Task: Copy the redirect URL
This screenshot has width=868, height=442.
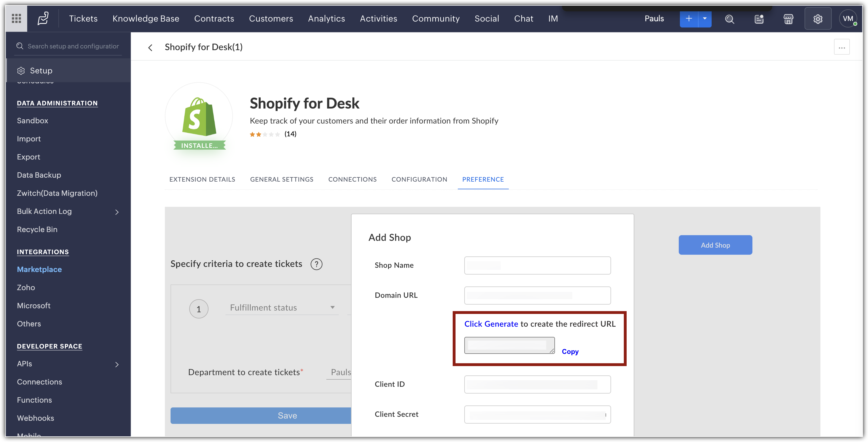Action: [x=570, y=351]
